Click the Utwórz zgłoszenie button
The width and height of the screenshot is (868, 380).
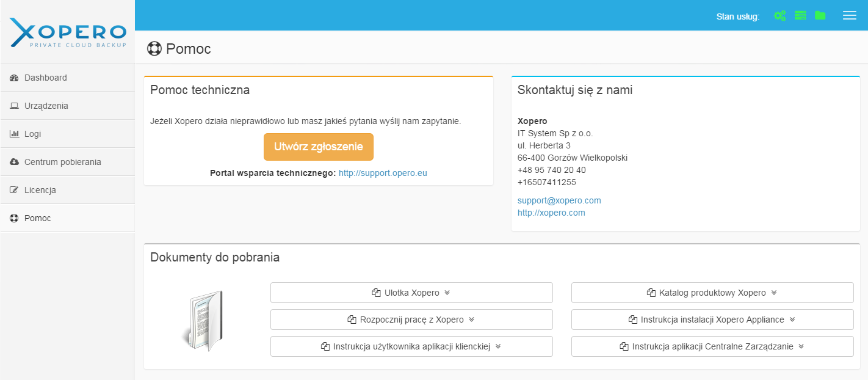[x=319, y=147]
